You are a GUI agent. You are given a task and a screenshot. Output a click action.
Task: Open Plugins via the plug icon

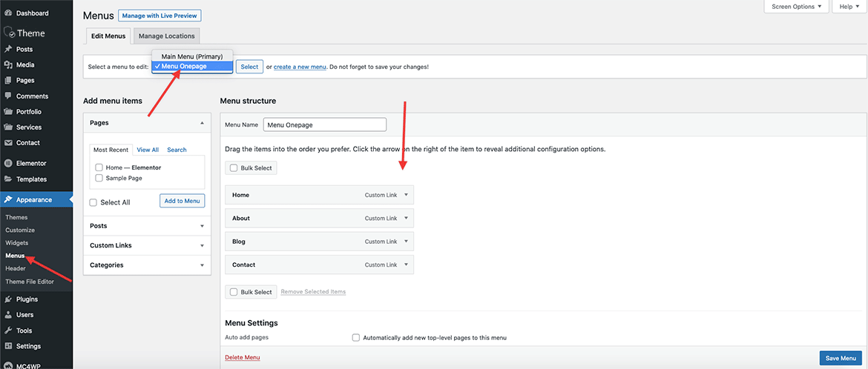[x=8, y=299]
